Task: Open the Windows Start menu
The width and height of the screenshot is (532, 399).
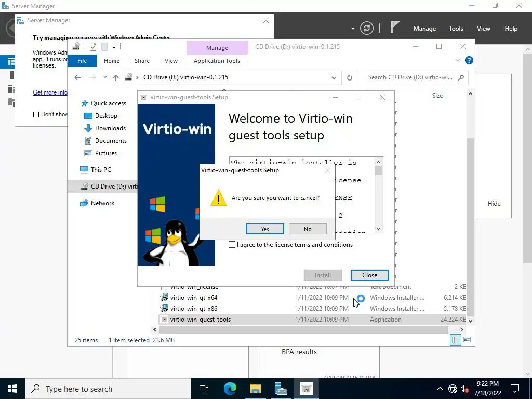Action: (x=12, y=389)
